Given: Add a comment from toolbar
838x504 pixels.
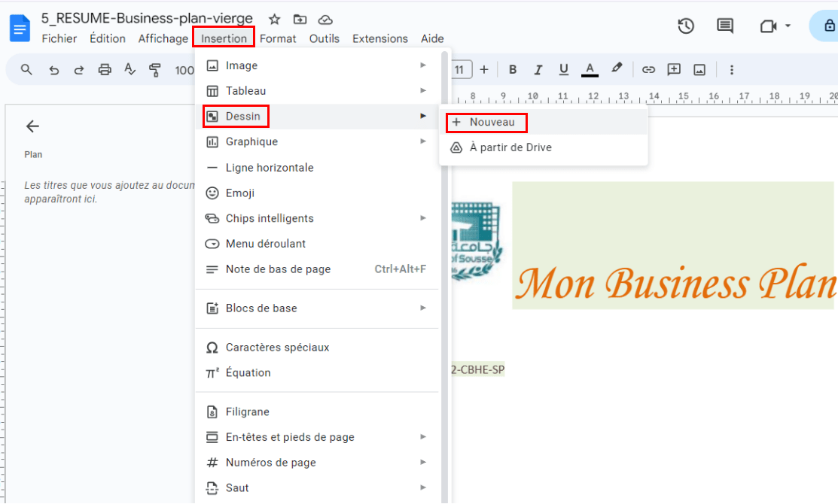Looking at the screenshot, I should 674,69.
